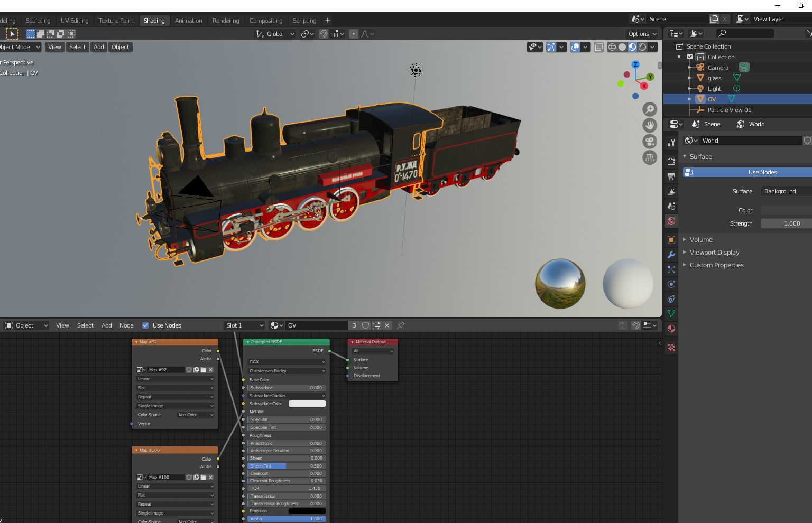
Task: Toggle viewport overlays display
Action: 575,47
